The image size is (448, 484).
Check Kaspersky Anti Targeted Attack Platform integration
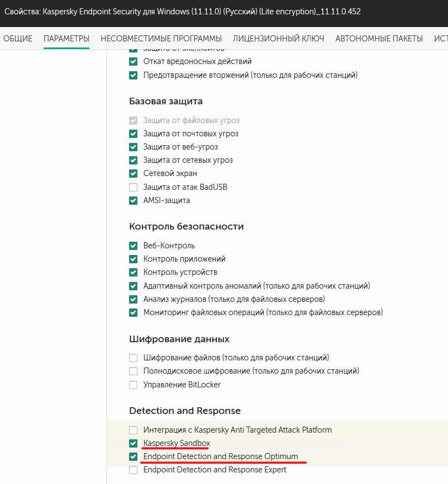[133, 430]
